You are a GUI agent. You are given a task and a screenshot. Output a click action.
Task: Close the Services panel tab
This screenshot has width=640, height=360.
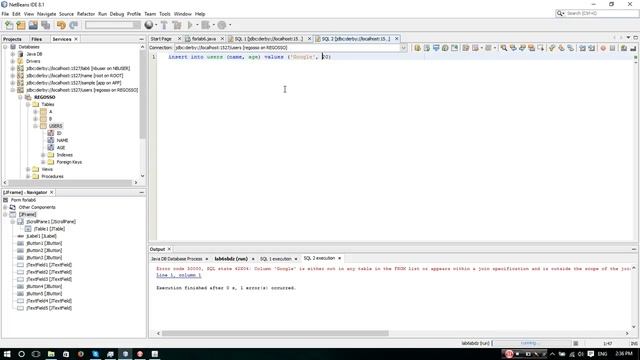tap(76, 39)
